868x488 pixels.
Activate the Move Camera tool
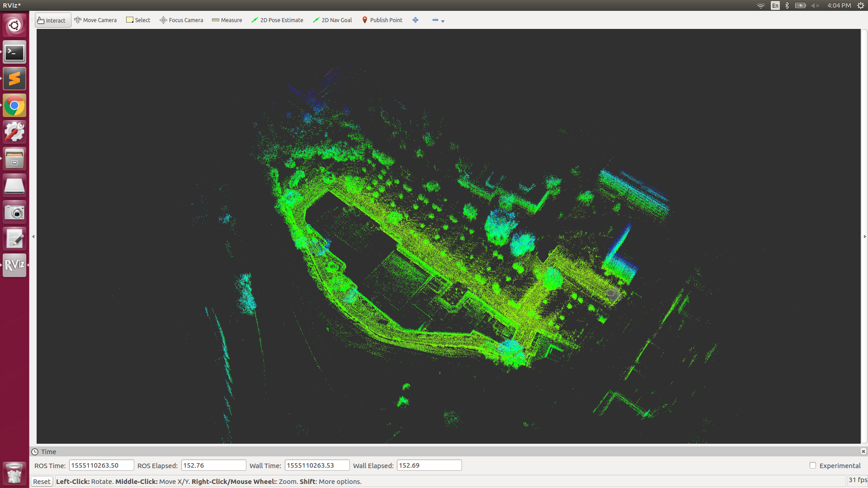(95, 20)
